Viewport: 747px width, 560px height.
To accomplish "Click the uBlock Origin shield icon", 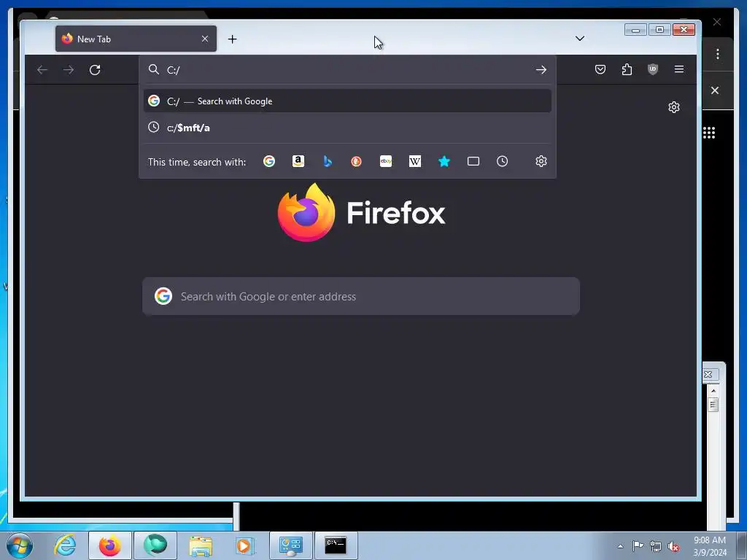I will coord(653,69).
